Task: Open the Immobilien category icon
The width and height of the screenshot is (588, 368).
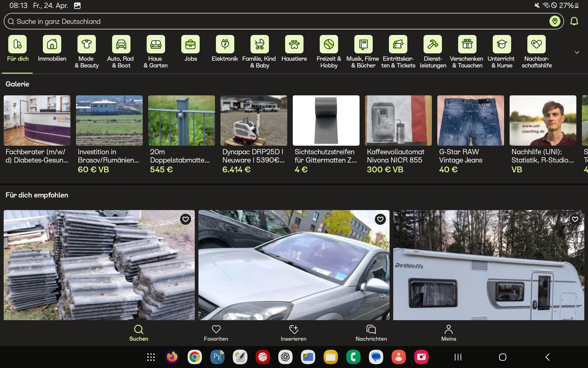Action: tap(52, 44)
